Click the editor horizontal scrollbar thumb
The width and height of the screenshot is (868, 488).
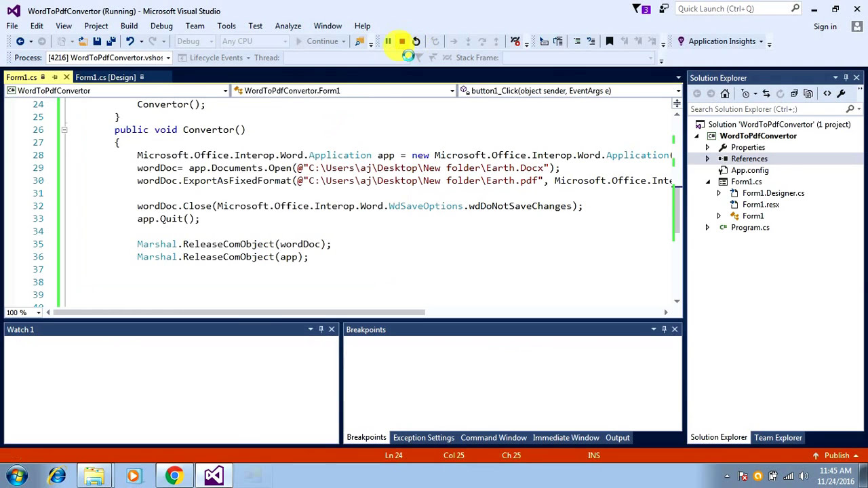240,312
